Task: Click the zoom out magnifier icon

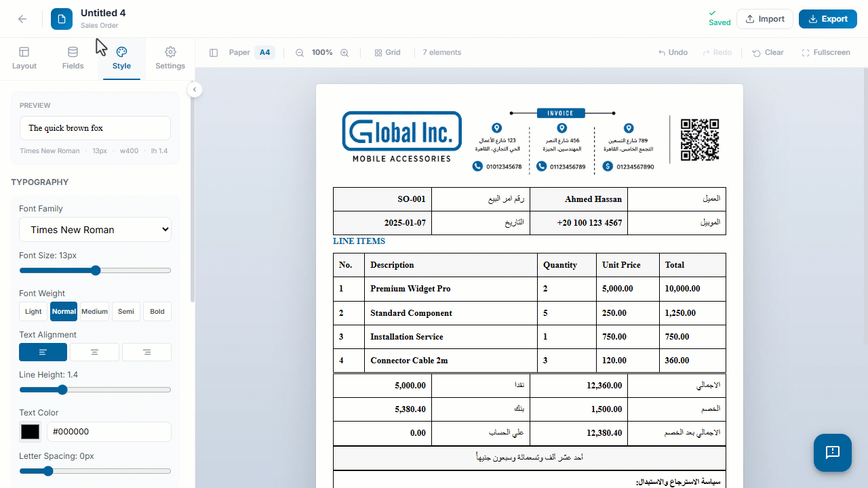Action: [300, 53]
